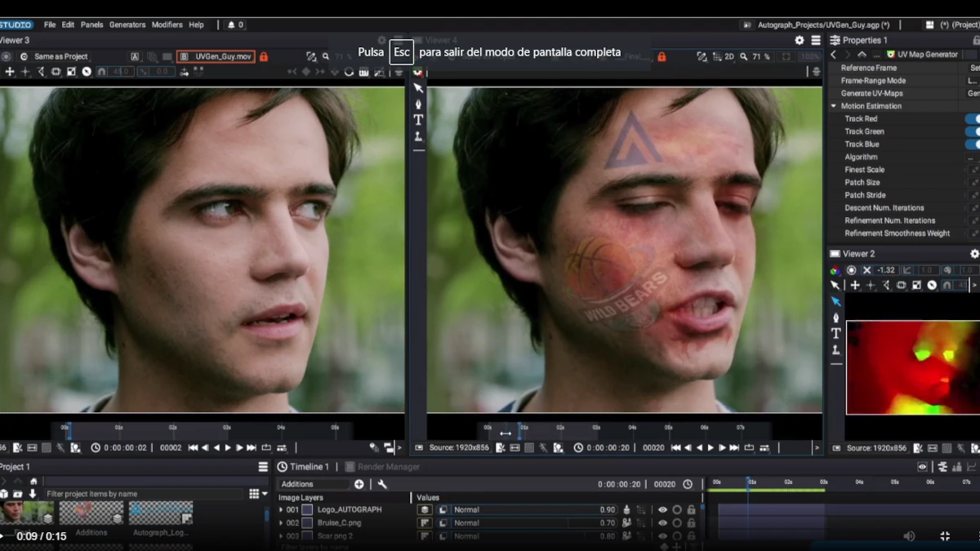Select the arrow selection tool in Viewer 4 toolbar
Image resolution: width=980 pixels, height=551 pixels.
click(x=418, y=87)
